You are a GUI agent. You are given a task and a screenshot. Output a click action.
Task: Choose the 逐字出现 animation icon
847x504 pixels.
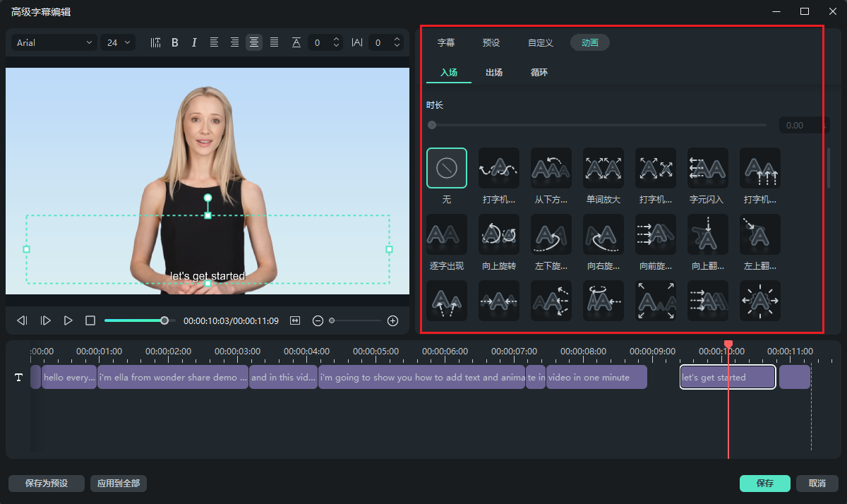coord(446,234)
